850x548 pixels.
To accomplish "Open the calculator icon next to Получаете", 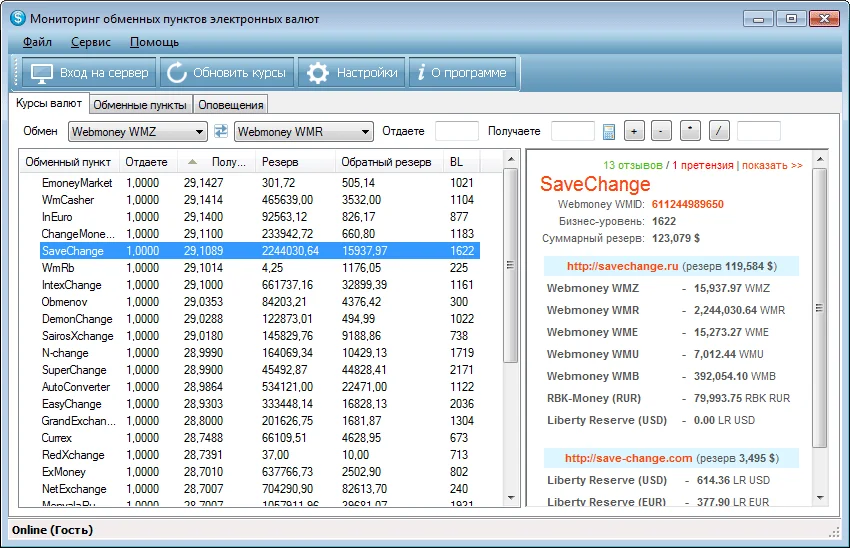I will pyautogui.click(x=609, y=131).
